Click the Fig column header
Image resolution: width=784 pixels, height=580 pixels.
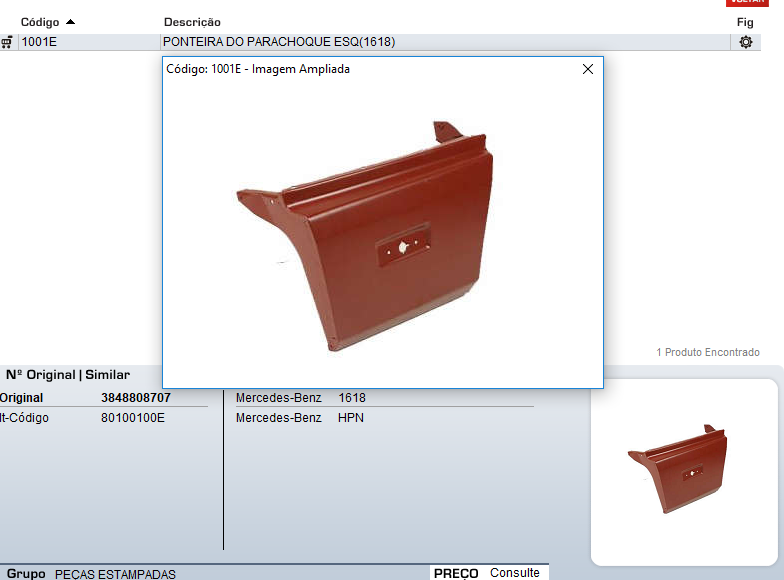tap(745, 22)
